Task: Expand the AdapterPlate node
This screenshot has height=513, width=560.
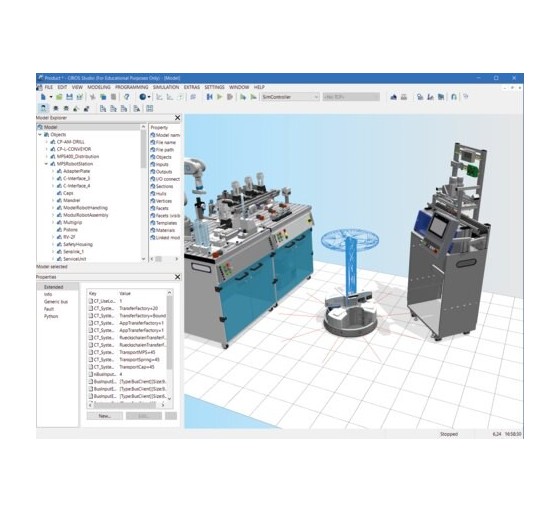Action: [x=53, y=171]
